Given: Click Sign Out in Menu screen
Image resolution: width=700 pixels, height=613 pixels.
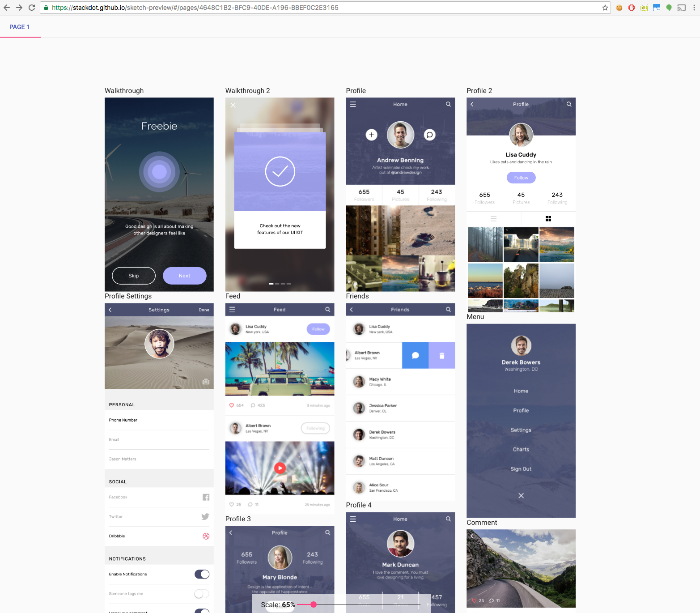Looking at the screenshot, I should pyautogui.click(x=521, y=469).
